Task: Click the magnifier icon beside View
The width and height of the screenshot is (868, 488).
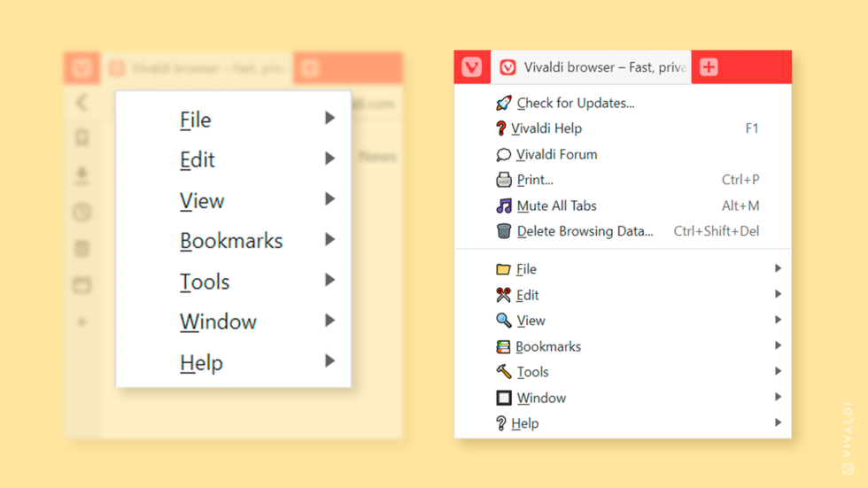Action: [503, 321]
